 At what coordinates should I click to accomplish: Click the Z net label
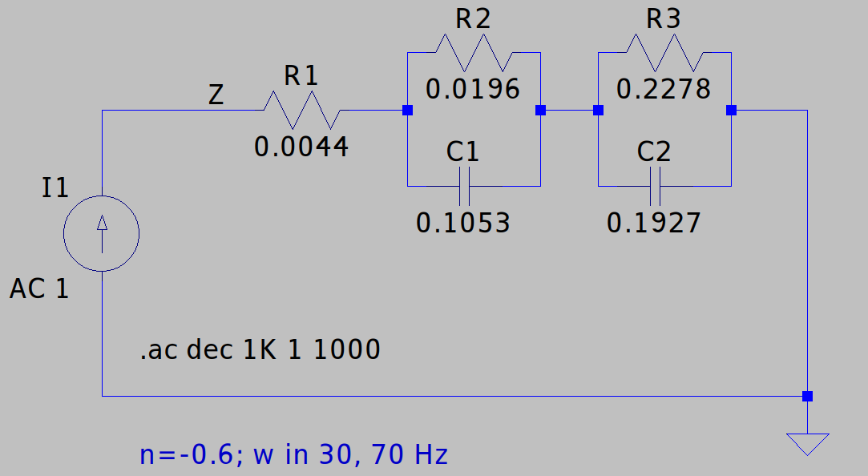point(216,95)
